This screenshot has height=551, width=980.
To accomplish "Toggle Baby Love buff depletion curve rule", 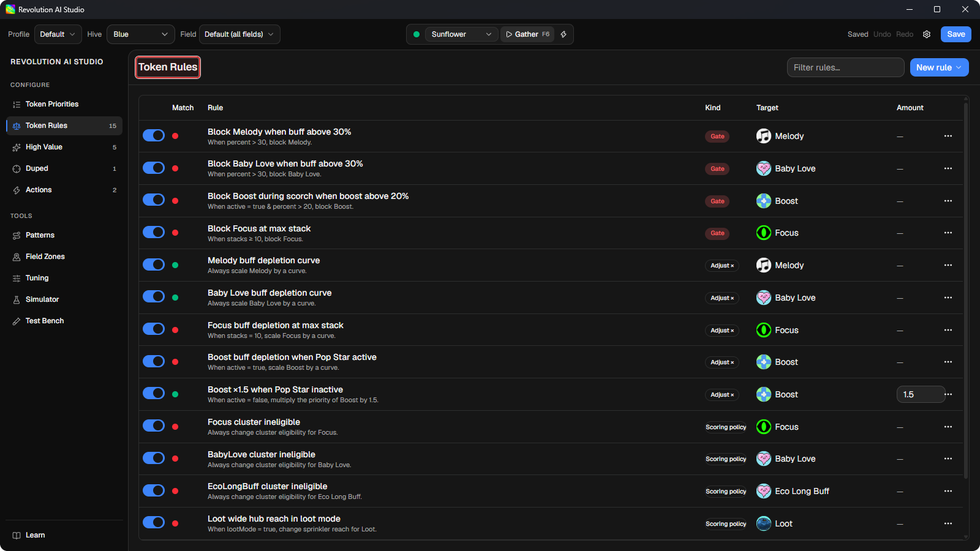I will click(154, 296).
